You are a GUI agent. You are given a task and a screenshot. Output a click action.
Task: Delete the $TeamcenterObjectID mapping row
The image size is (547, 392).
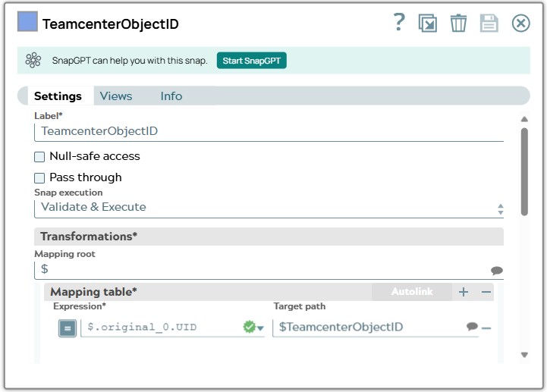[486, 328]
